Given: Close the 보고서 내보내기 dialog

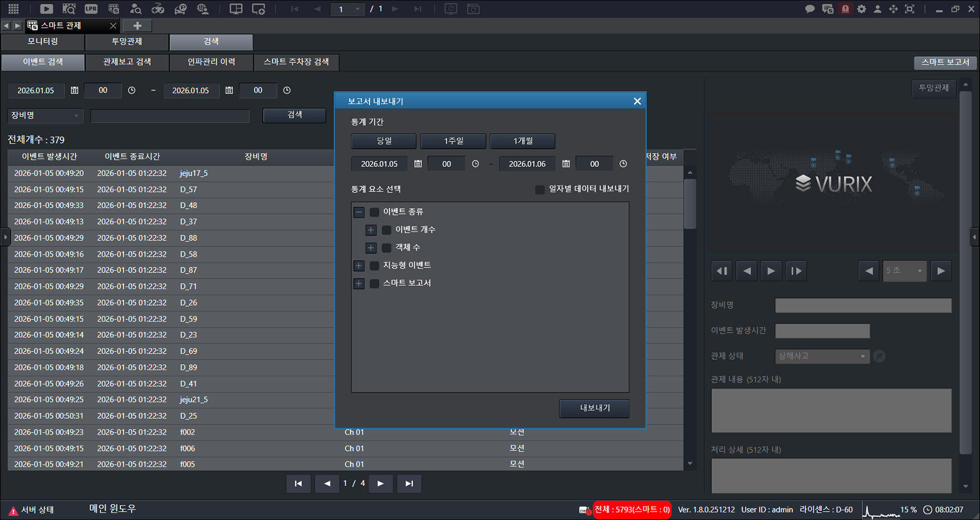Looking at the screenshot, I should [x=637, y=101].
